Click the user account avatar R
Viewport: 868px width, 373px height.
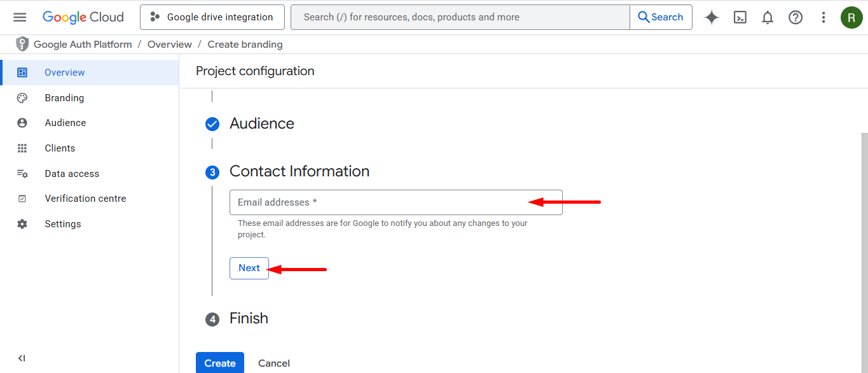[851, 17]
